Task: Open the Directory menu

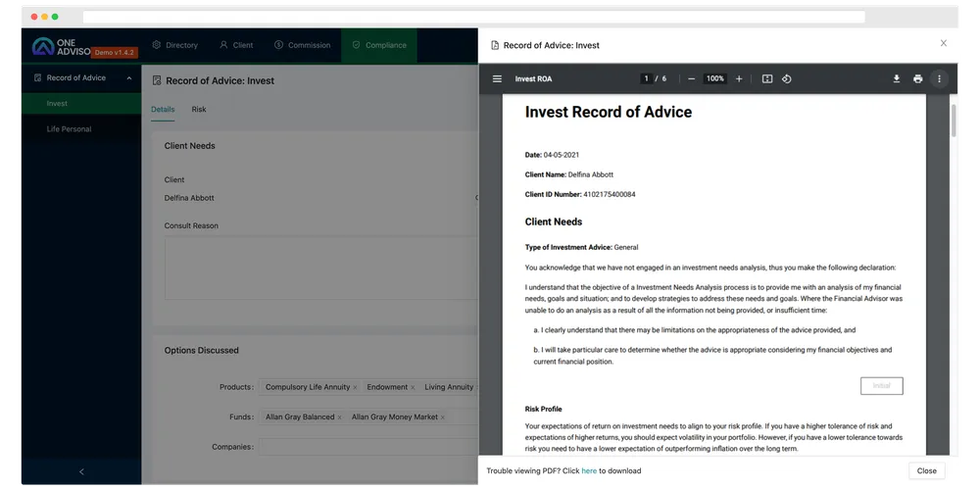Action: 175,45
